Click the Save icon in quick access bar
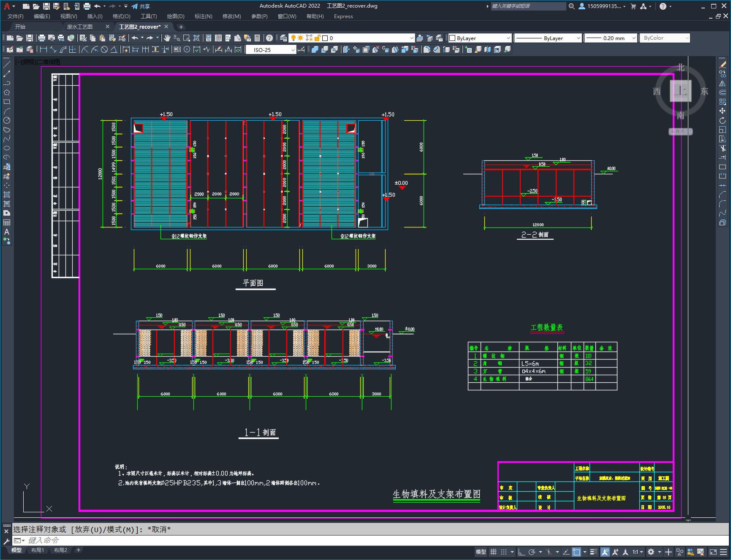This screenshot has width=731, height=560. coord(46,6)
